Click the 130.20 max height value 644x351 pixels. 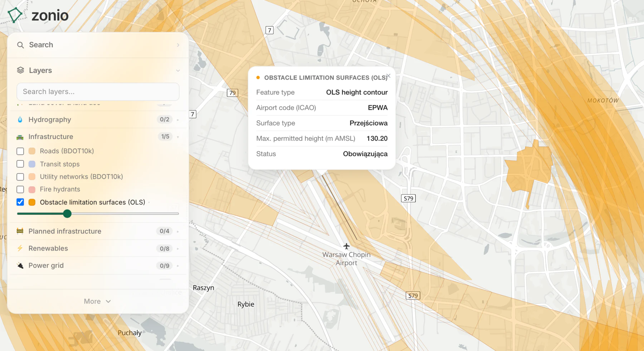tap(377, 138)
